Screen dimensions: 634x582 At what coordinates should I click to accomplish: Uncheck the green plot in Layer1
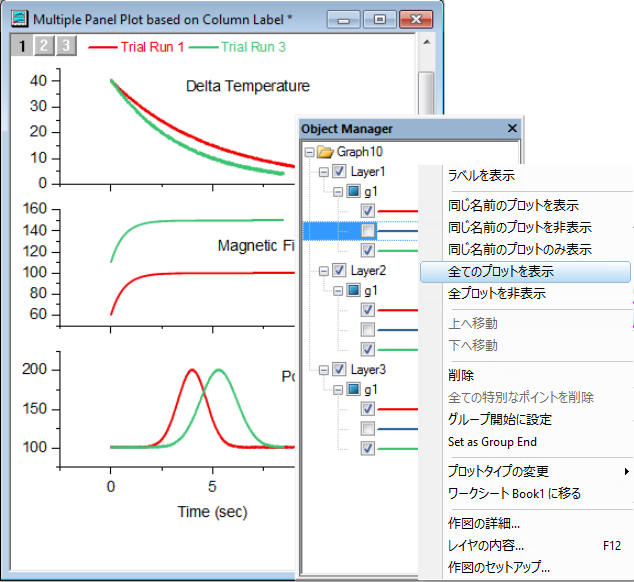[368, 250]
